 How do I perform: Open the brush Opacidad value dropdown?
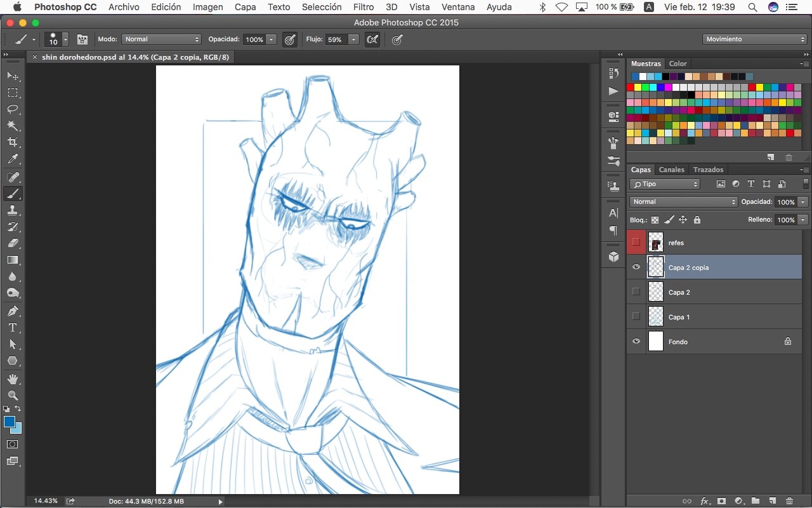point(272,39)
